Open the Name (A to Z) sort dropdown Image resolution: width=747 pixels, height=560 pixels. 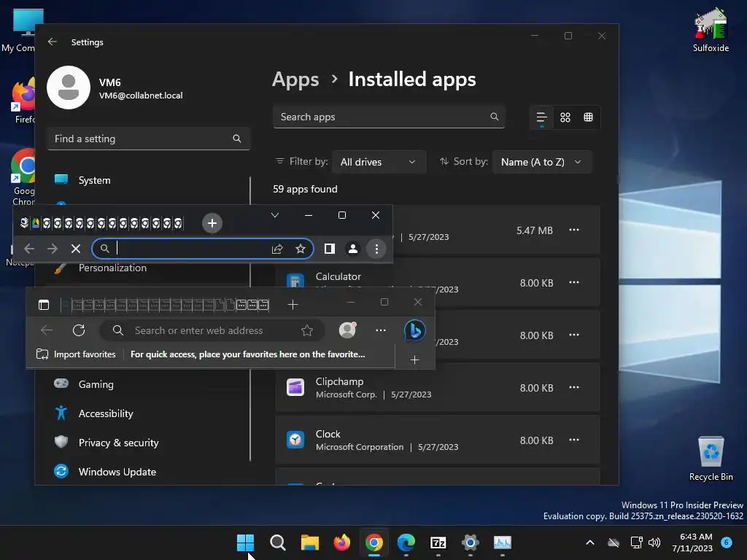(542, 162)
